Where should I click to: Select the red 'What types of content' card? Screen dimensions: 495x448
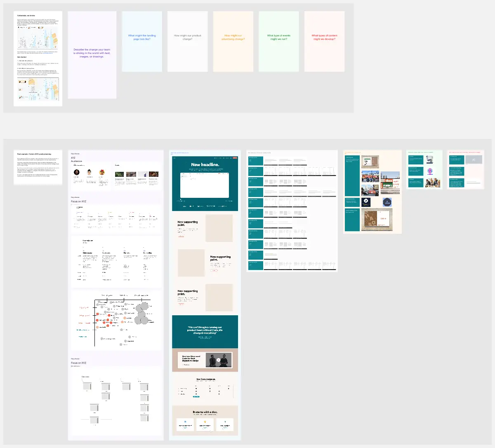point(324,41)
